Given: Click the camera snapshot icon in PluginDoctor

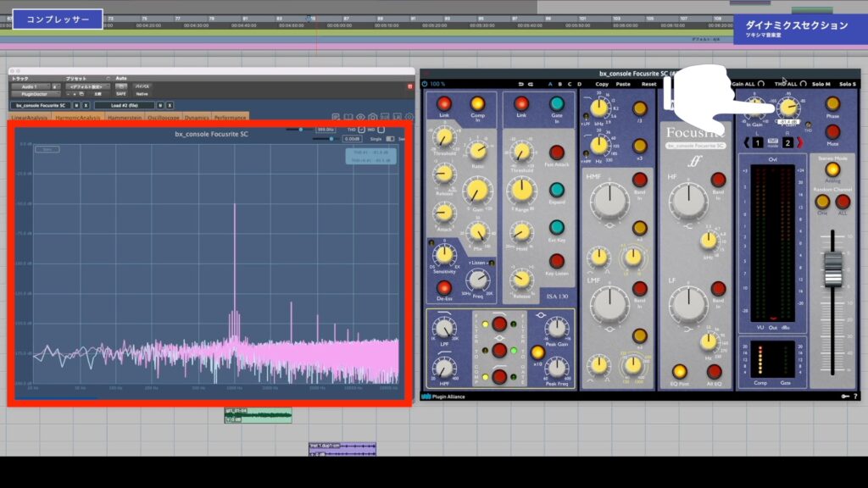Looking at the screenshot, I should (x=373, y=117).
